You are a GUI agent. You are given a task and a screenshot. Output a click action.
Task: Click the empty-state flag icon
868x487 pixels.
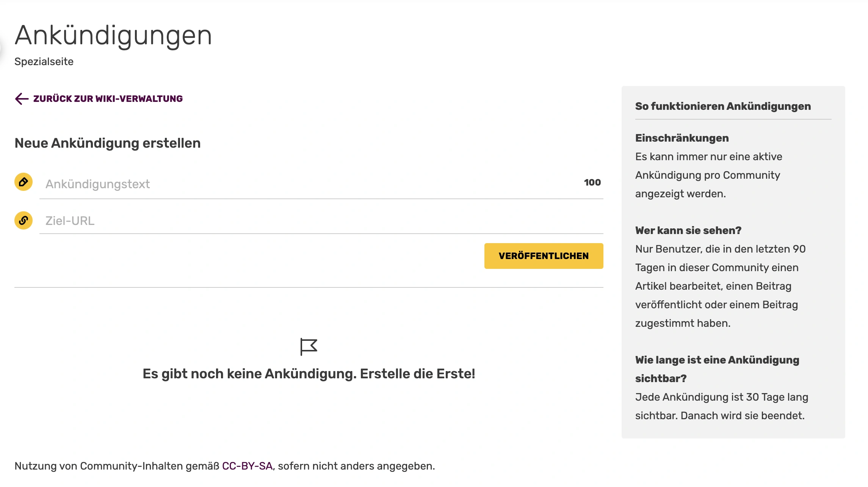point(309,347)
